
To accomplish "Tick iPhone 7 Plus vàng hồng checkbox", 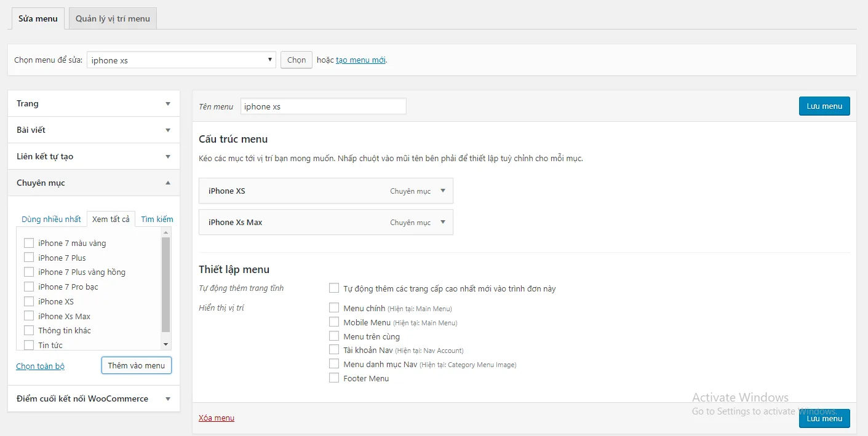I will (28, 272).
